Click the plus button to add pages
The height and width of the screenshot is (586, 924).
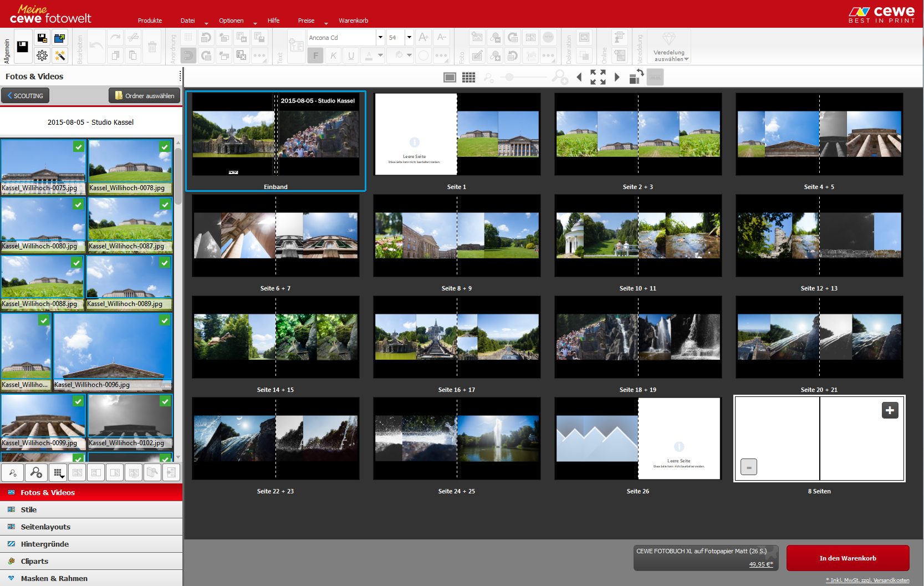click(x=890, y=410)
